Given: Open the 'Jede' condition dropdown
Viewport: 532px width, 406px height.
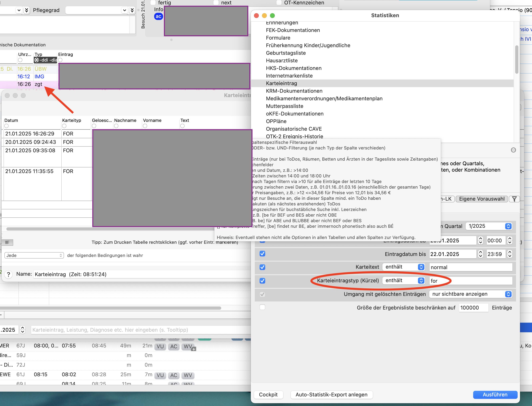Looking at the screenshot, I should coord(34,255).
